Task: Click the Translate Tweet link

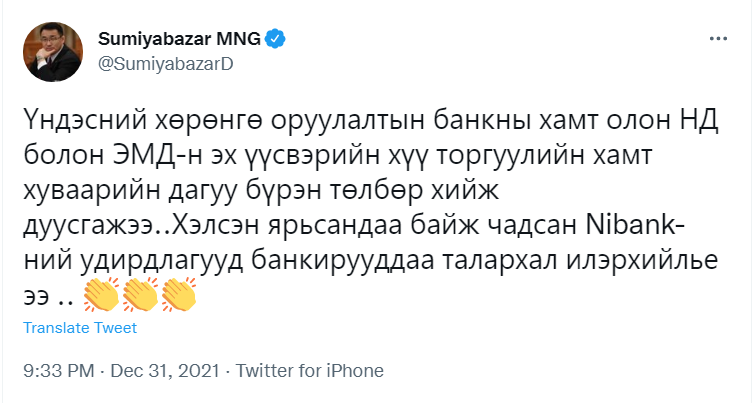Action: (x=79, y=328)
